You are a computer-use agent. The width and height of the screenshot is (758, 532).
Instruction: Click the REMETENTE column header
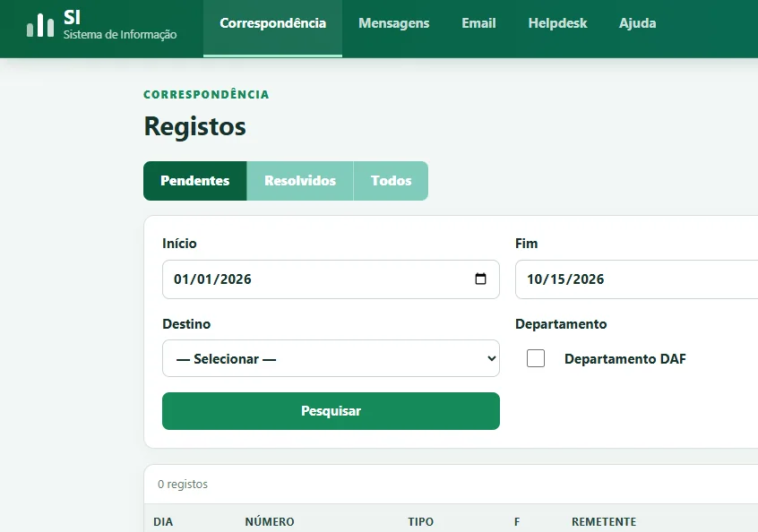(604, 522)
